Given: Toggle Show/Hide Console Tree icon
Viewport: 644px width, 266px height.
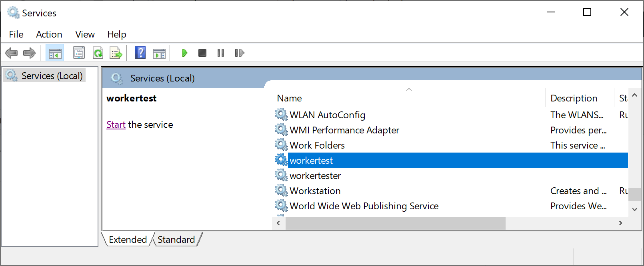Looking at the screenshot, I should [55, 53].
